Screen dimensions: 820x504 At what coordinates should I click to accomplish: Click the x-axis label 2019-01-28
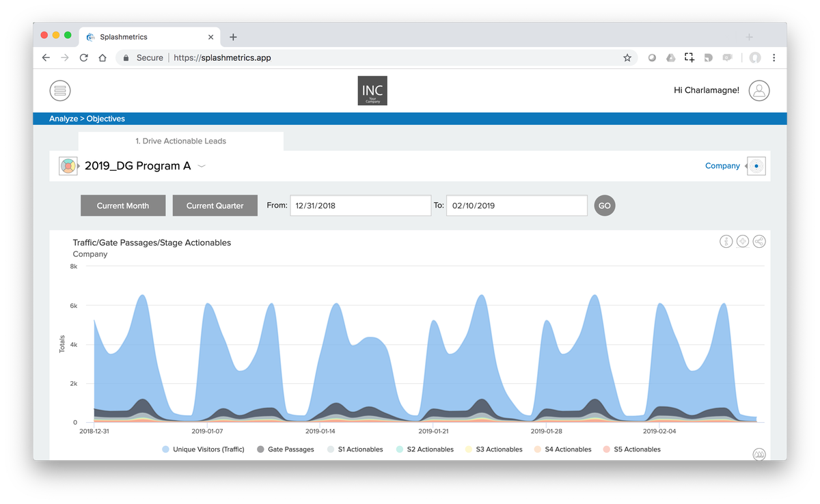547,431
